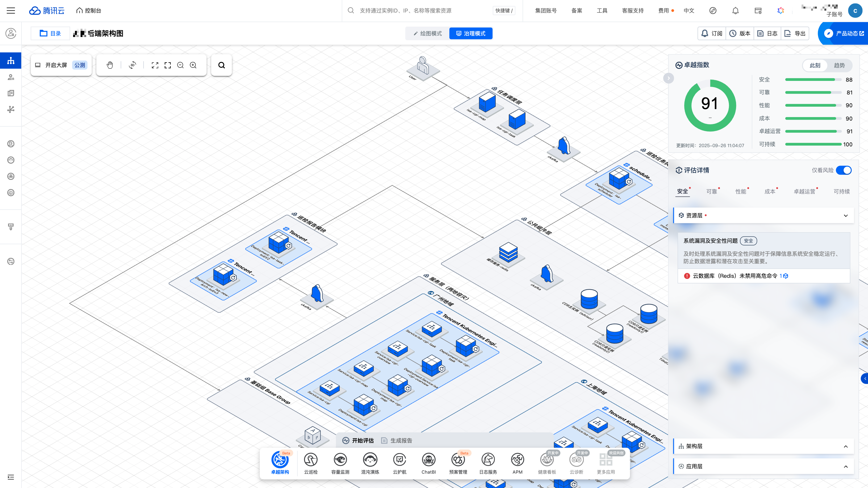868x488 pixels.
Task: Switch to 3D view mode icon
Action: point(132,65)
